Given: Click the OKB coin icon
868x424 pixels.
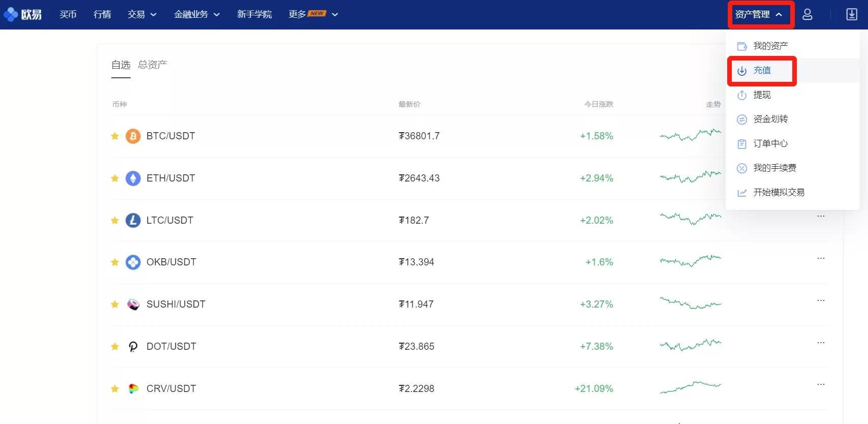Looking at the screenshot, I should click(x=133, y=262).
